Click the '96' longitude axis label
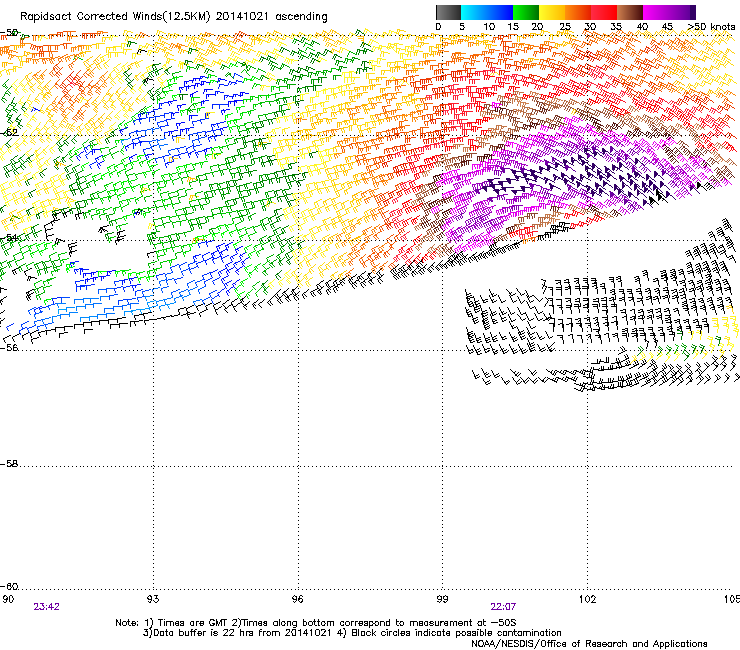 coord(297,599)
